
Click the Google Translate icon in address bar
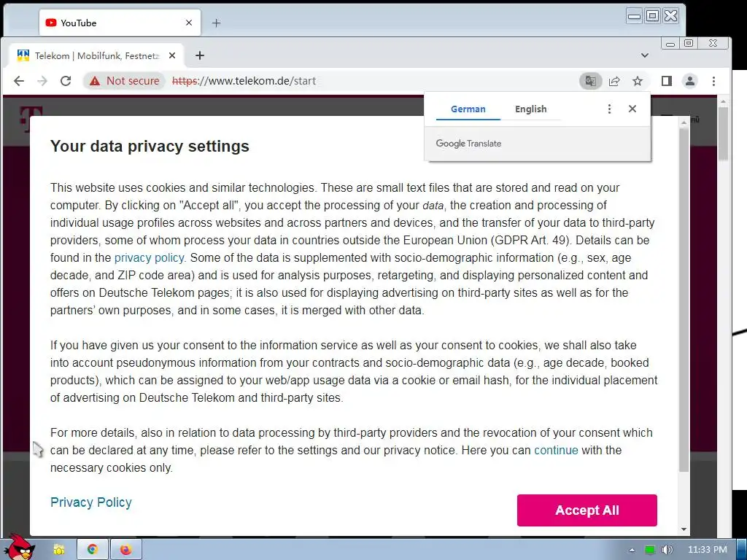pyautogui.click(x=590, y=81)
